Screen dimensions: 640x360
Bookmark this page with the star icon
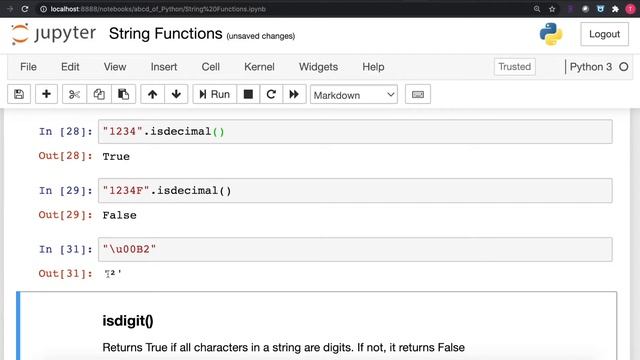(x=552, y=9)
